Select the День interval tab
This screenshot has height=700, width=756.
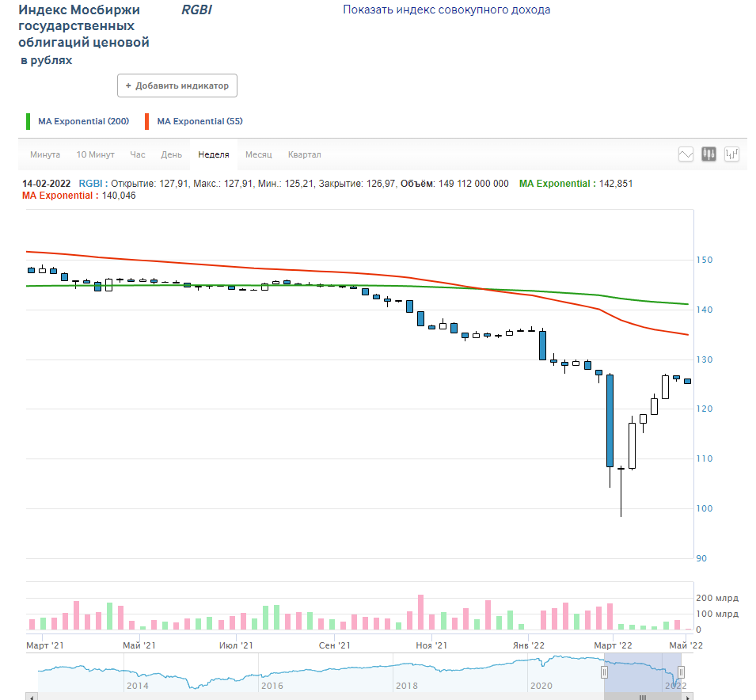coord(171,154)
